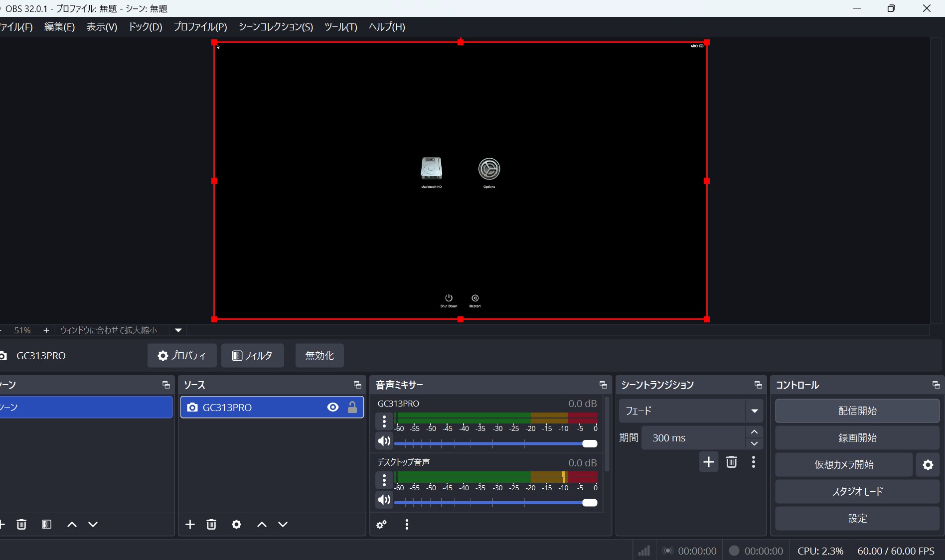Viewport: 945px width, 560px height.
Task: Open scene filters icon in Scenes panel
Action: tap(47, 524)
